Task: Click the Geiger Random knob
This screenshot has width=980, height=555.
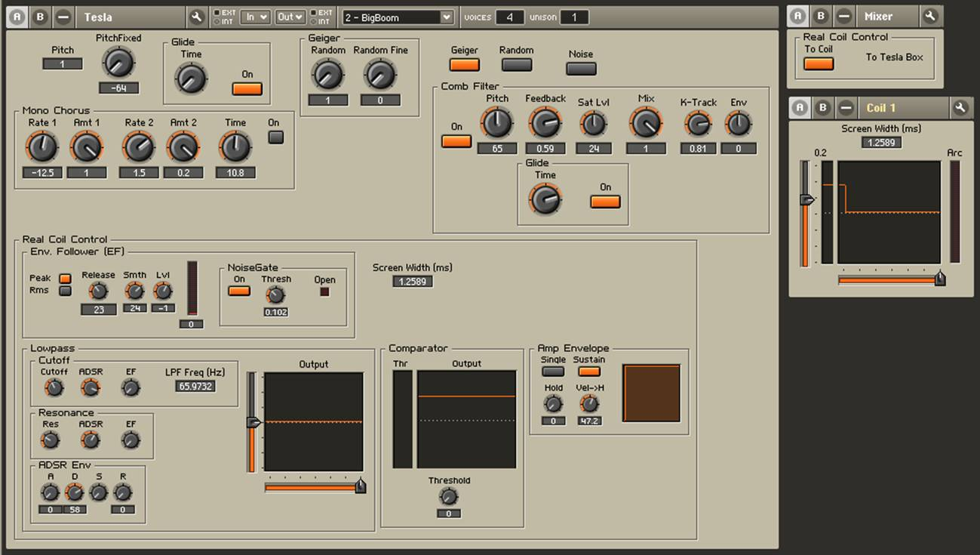Action: (x=327, y=74)
